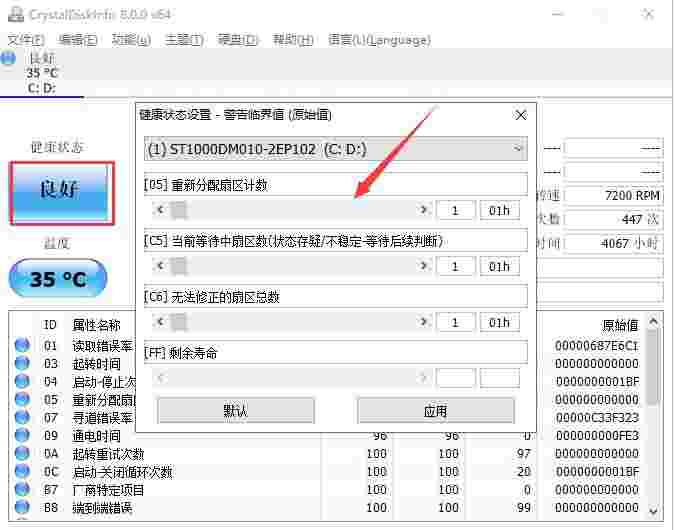Click right arrow of [05] 重新分配扇区计数 slider

[423, 210]
